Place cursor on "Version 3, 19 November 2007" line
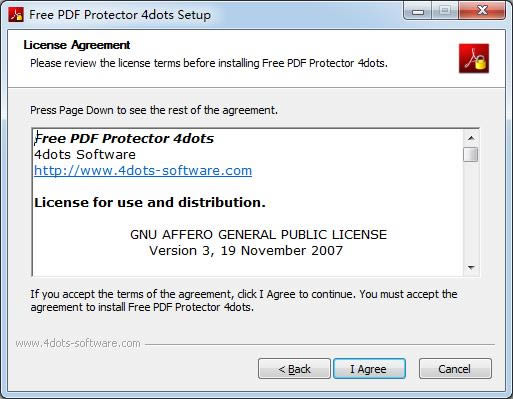Image resolution: width=513 pixels, height=399 pixels. (246, 251)
